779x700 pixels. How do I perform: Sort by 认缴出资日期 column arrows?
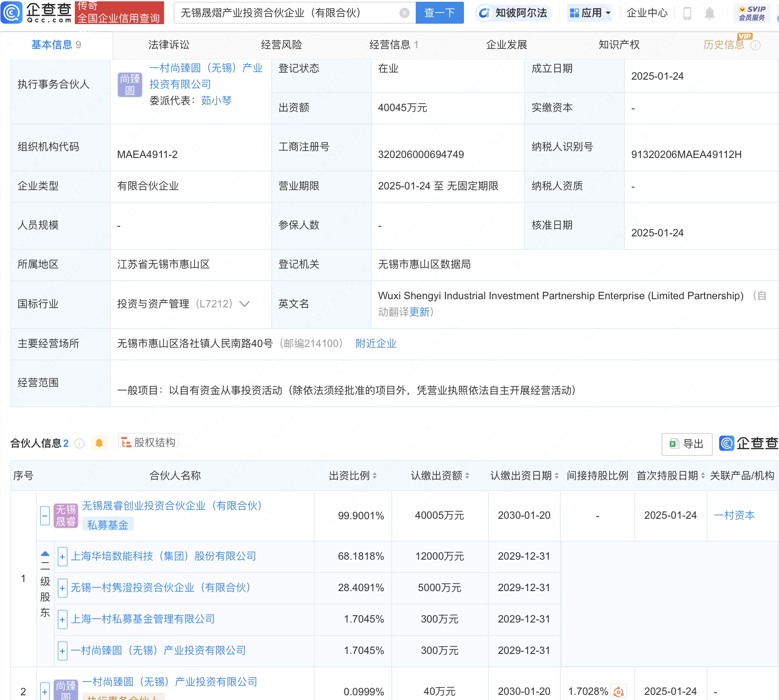point(556,476)
